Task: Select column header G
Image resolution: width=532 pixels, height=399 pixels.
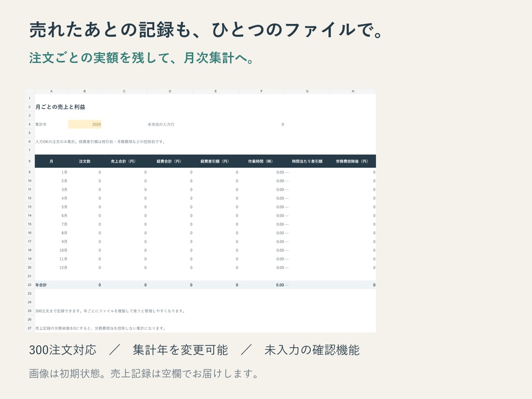Action: (308, 91)
